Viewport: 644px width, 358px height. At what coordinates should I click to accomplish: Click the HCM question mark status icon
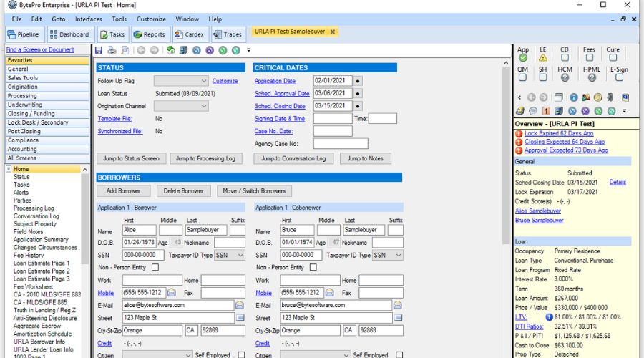pos(565,77)
